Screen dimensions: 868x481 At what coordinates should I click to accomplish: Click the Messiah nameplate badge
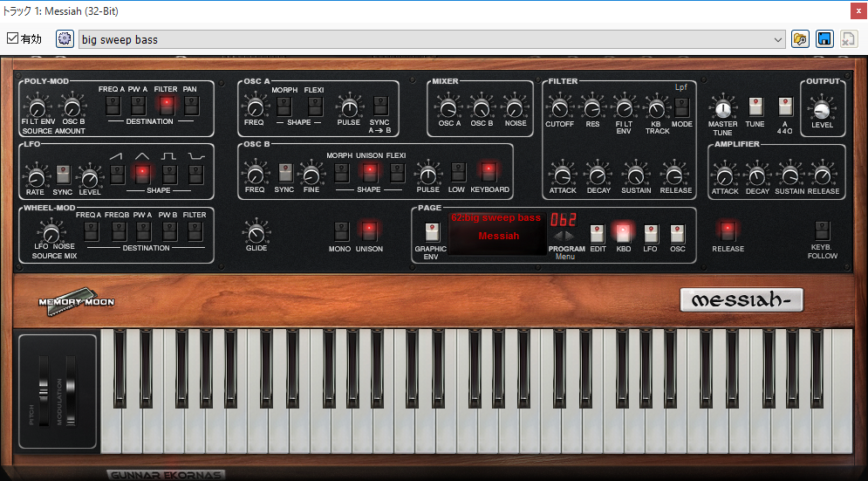coord(742,299)
